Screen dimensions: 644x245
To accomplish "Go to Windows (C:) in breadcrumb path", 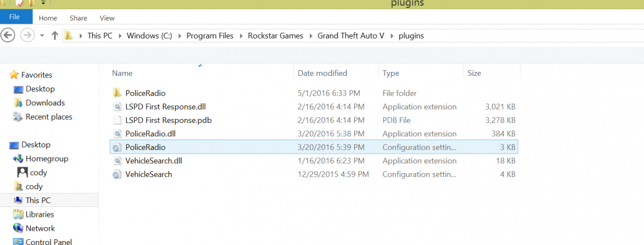I will [149, 36].
